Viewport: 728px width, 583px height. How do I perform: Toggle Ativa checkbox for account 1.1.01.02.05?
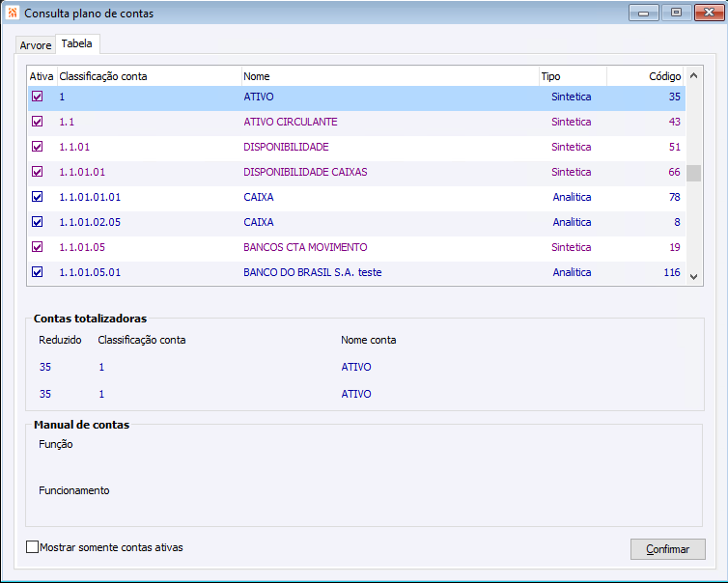(x=37, y=222)
